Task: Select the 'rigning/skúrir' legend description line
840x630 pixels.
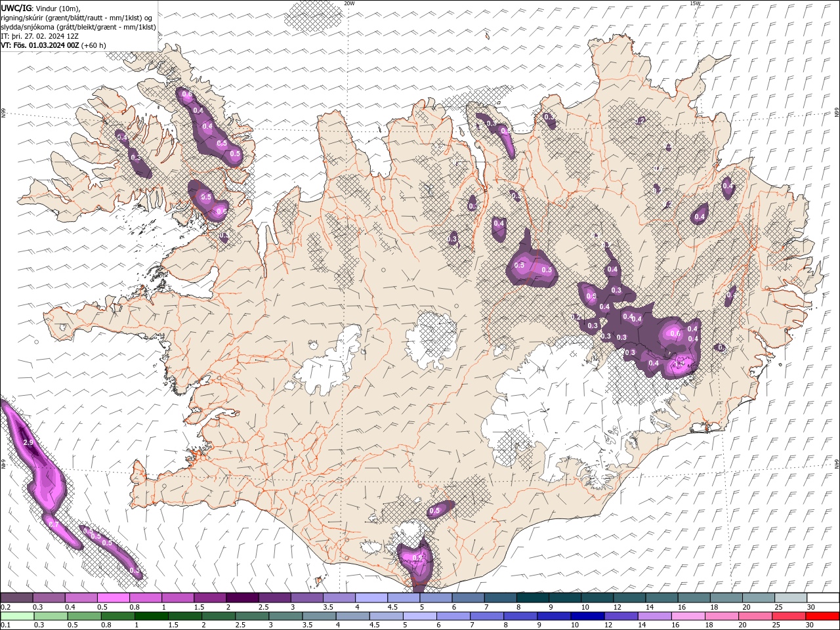Action: pyautogui.click(x=77, y=17)
